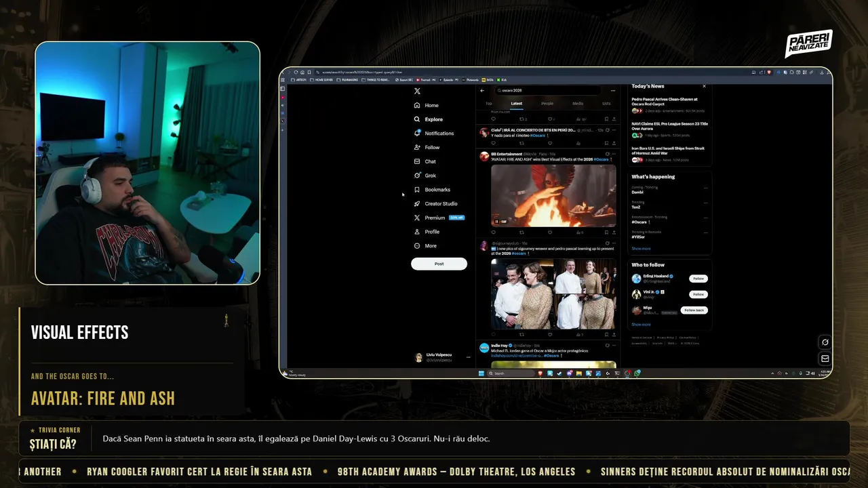
Task: Launch Grok from the sidebar
Action: click(425, 176)
